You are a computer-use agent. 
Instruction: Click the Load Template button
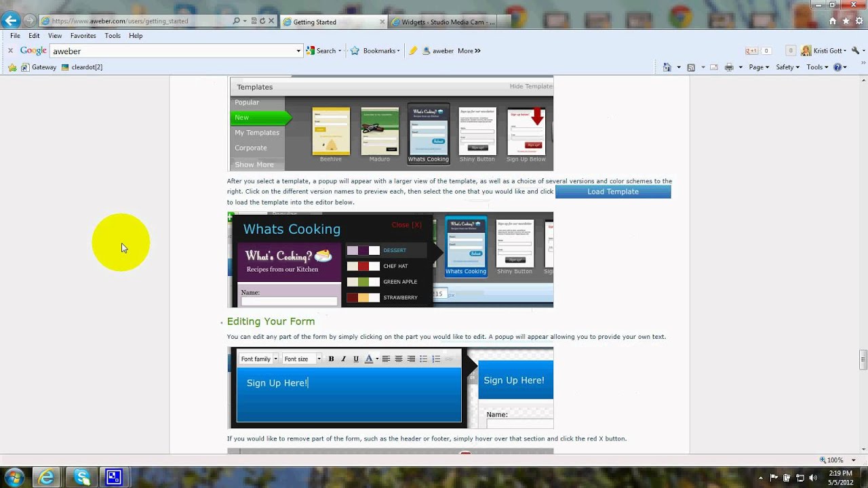pyautogui.click(x=613, y=192)
